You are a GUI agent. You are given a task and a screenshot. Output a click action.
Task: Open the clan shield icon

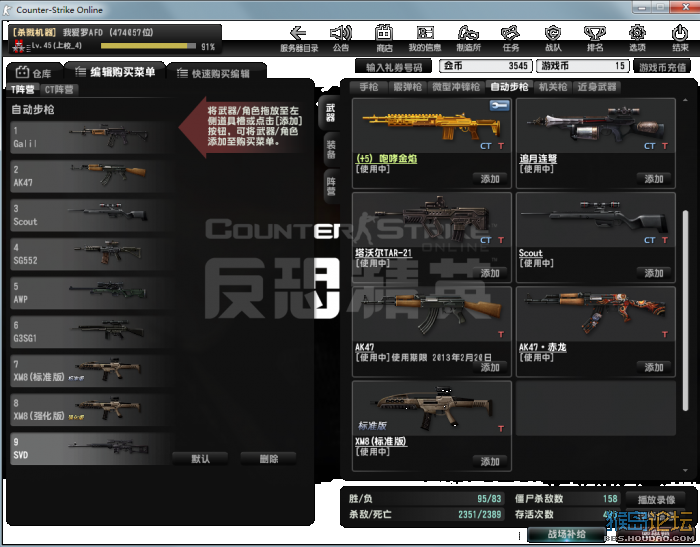553,33
